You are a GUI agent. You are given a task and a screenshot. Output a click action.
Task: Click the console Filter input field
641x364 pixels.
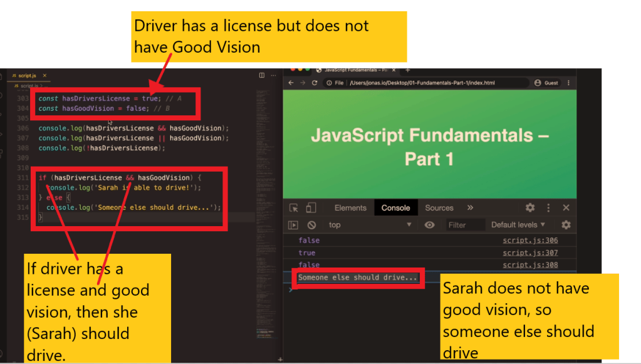465,225
